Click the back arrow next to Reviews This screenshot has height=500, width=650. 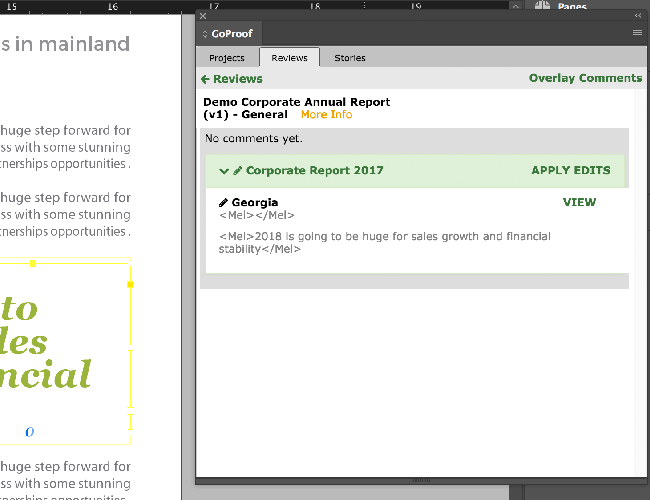205,79
